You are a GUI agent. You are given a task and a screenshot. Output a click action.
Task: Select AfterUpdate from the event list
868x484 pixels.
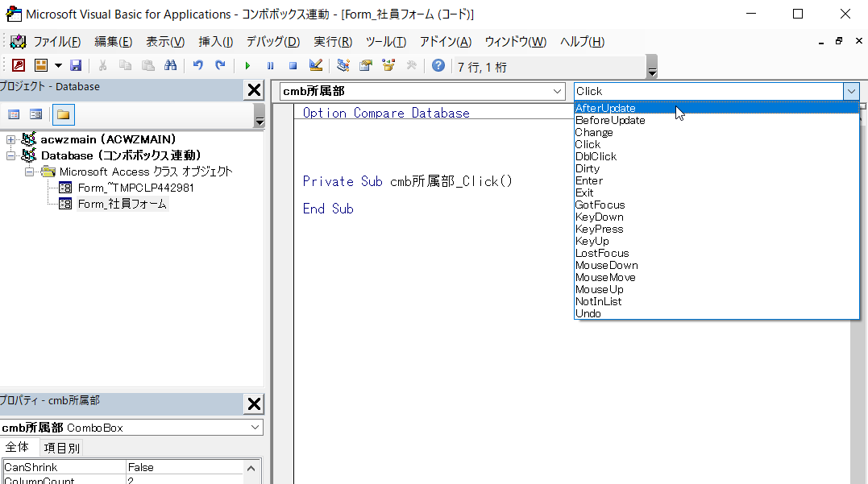716,109
